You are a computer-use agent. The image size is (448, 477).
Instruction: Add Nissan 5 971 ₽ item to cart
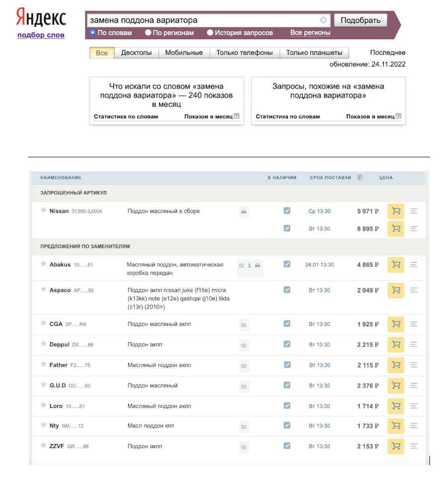click(395, 211)
